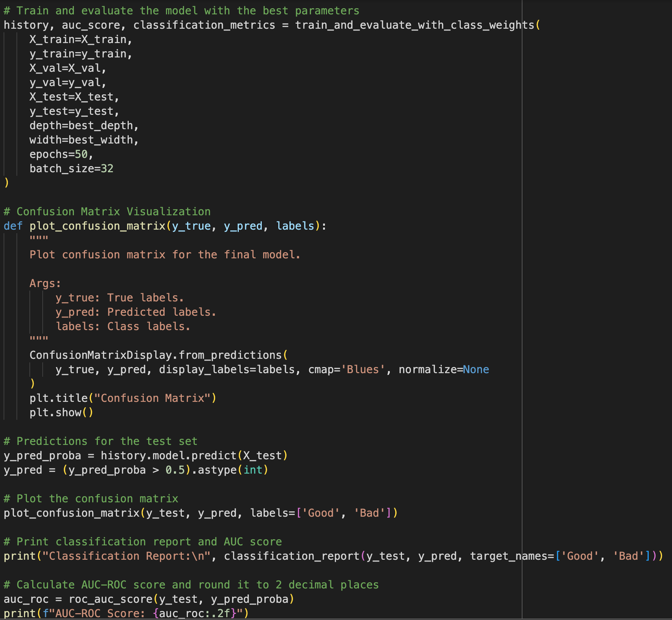Viewport: 672px width, 620px height.
Task: Click the 'X_train=X_train,' argument line
Action: [x=81, y=39]
